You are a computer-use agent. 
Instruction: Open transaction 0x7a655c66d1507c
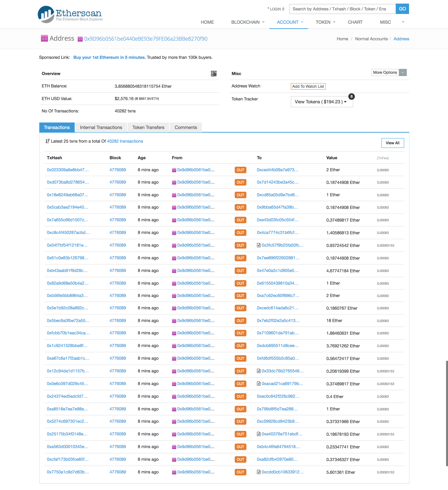pyautogui.click(x=68, y=220)
